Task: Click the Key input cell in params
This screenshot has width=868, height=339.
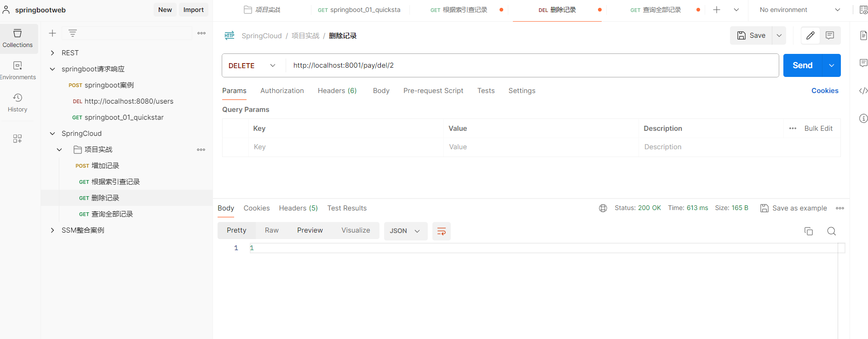Action: click(x=346, y=147)
